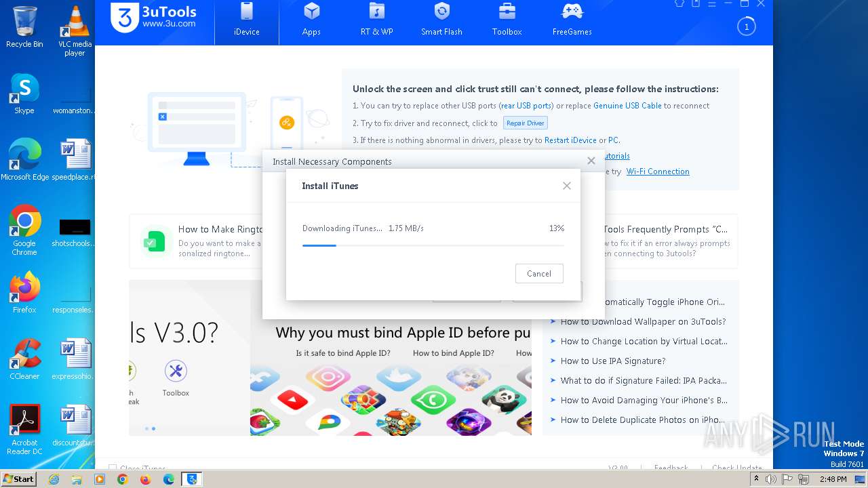Open How to Avoid Damaging Your iPhone's Battery

tap(644, 401)
